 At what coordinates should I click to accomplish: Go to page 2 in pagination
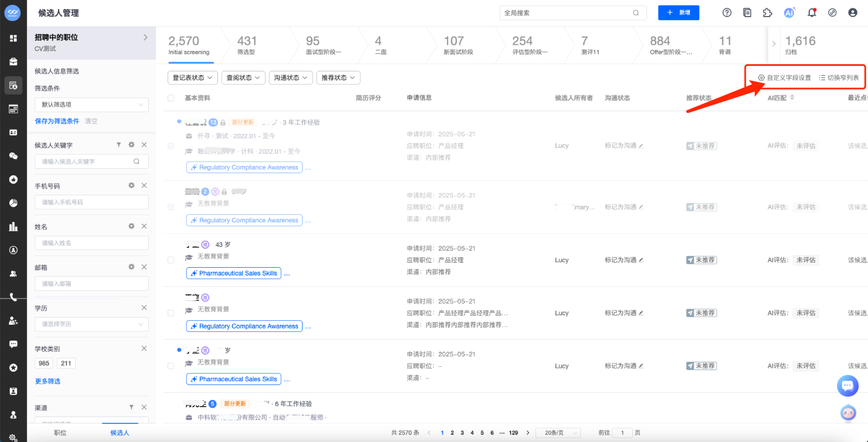[x=452, y=433]
